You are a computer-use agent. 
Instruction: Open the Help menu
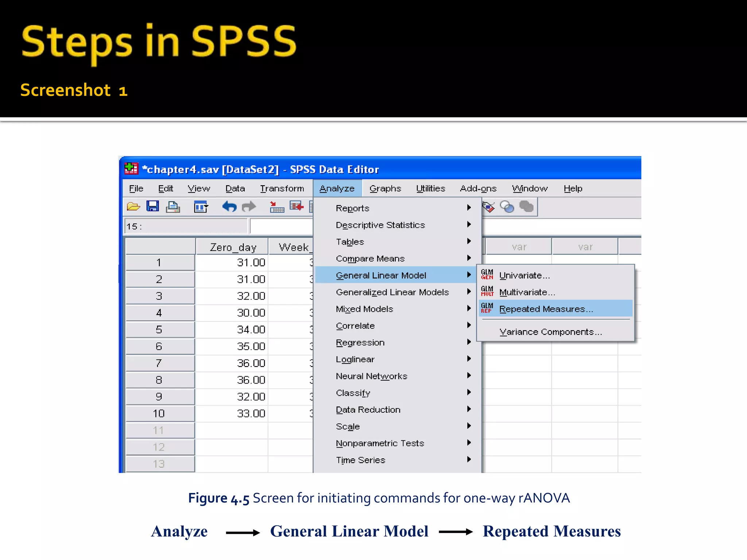click(x=573, y=188)
